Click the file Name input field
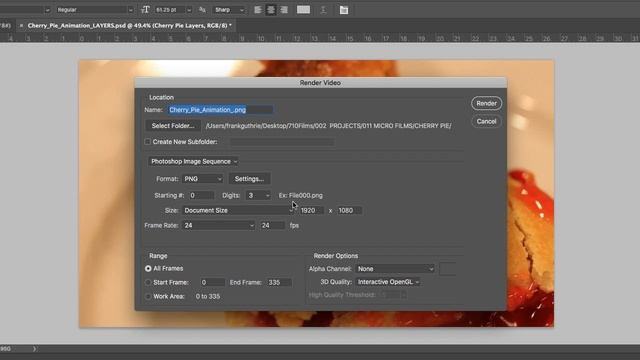Viewport: 640px width, 360px height. 220,110
